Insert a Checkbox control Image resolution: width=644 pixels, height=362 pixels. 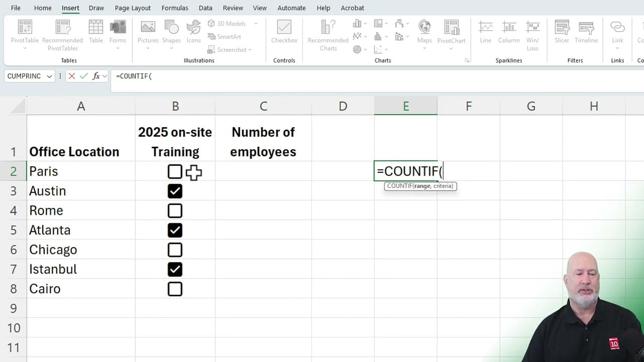(x=284, y=31)
